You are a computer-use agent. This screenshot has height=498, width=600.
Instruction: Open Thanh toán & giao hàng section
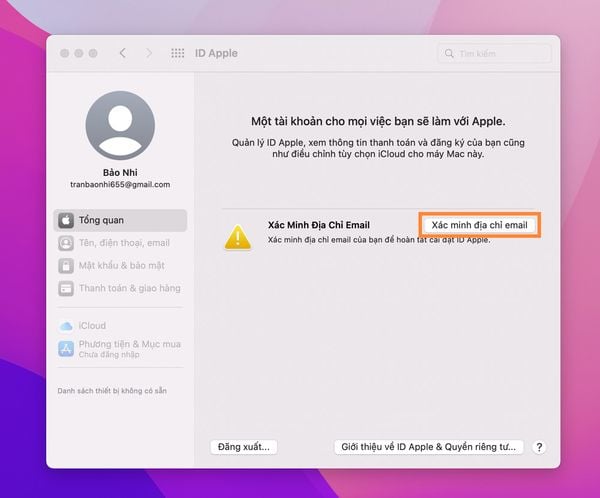(x=120, y=288)
